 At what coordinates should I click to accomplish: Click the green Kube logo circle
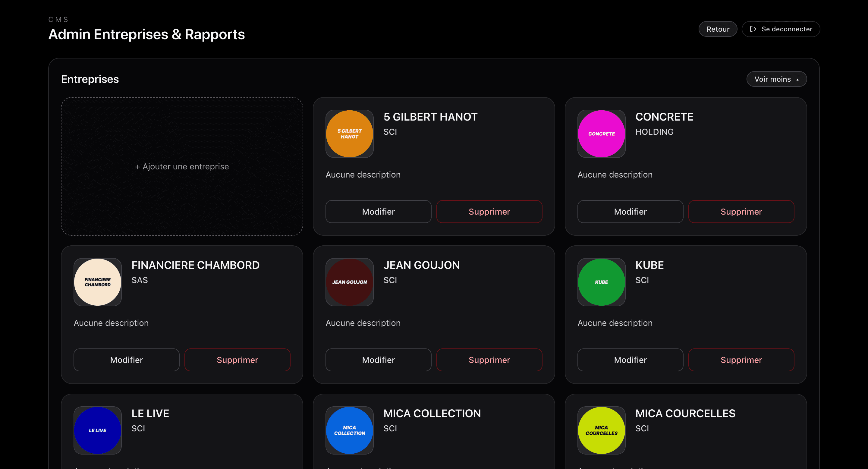pos(601,282)
